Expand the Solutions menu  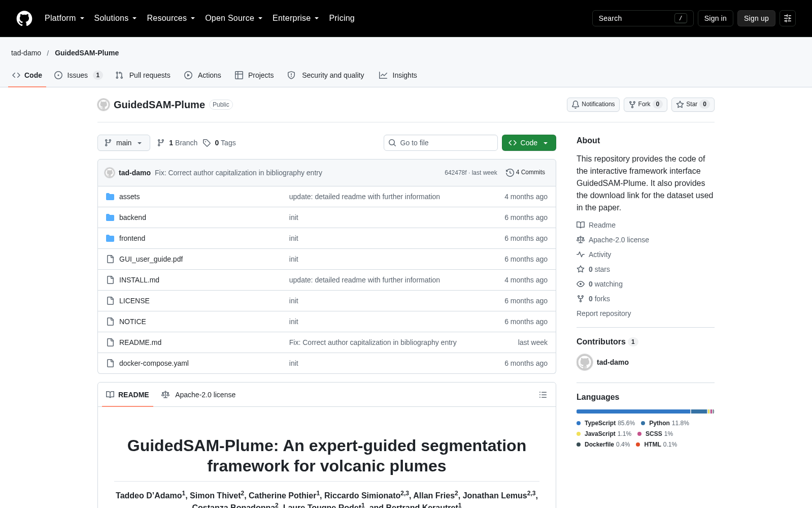[x=115, y=18]
